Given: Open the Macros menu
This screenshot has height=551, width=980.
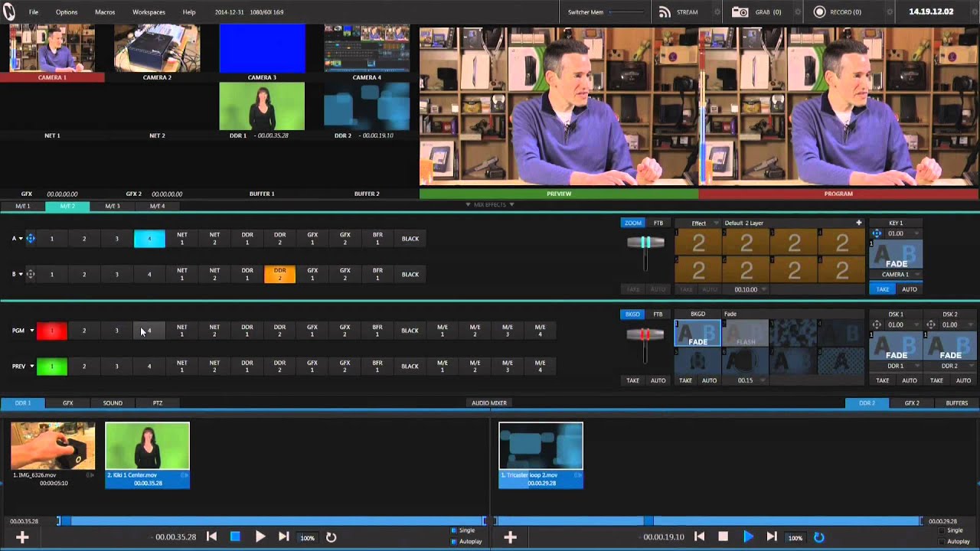Looking at the screenshot, I should point(105,12).
